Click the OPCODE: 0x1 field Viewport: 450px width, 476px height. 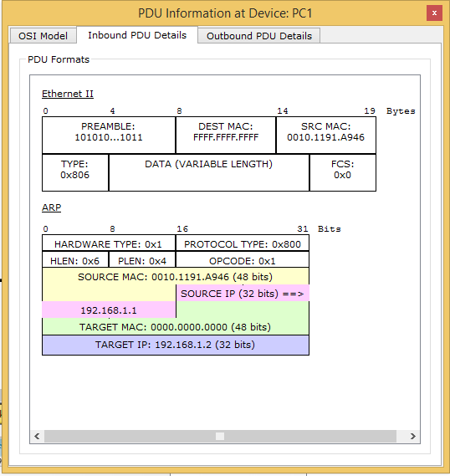[x=242, y=260]
